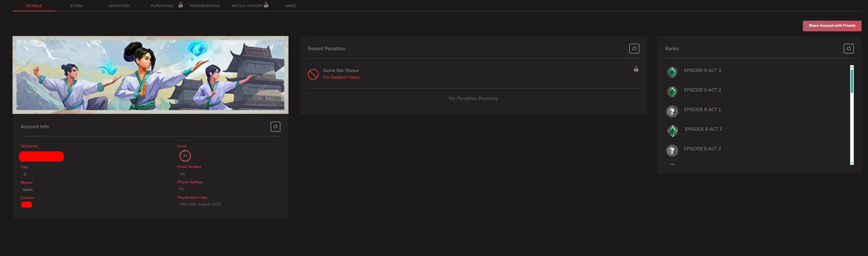
Task: Click the redacted nickname field
Action: (41, 156)
